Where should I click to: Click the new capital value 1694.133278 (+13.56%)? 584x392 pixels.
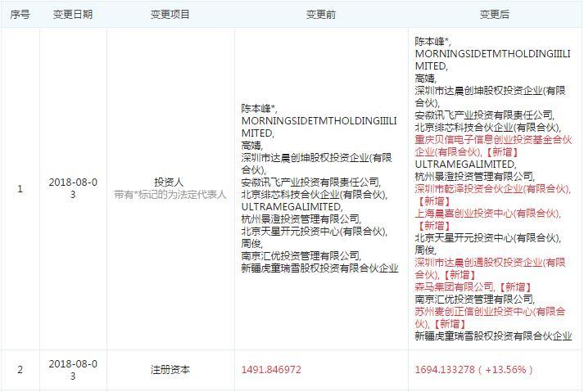(x=474, y=370)
